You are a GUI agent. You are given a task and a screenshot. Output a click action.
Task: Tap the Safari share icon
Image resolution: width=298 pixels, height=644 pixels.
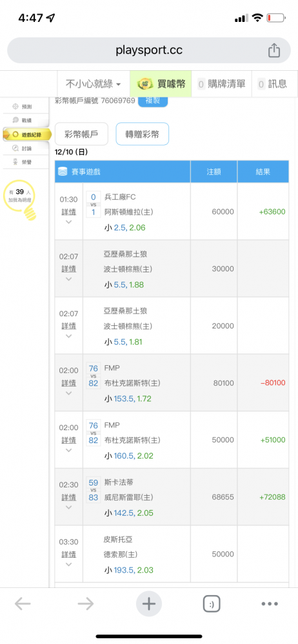point(273,50)
